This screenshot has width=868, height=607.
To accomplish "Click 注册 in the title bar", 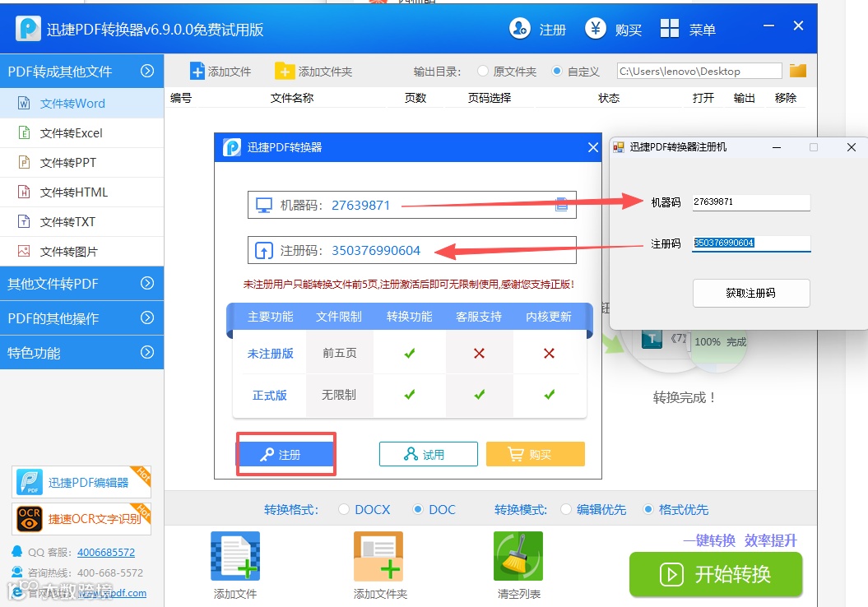I will pyautogui.click(x=552, y=30).
